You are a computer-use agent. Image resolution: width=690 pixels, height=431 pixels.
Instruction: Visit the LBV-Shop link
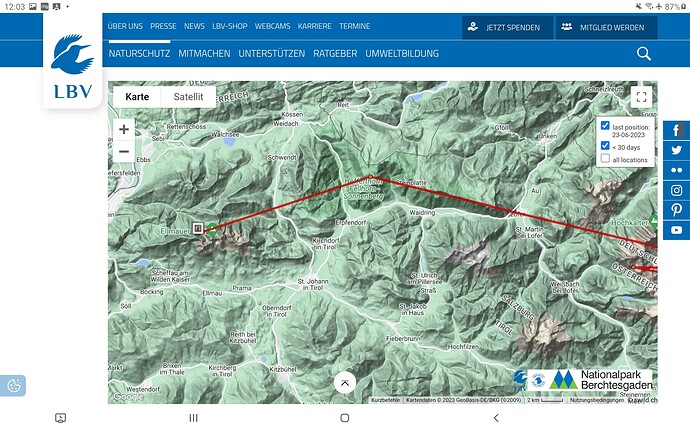point(230,26)
